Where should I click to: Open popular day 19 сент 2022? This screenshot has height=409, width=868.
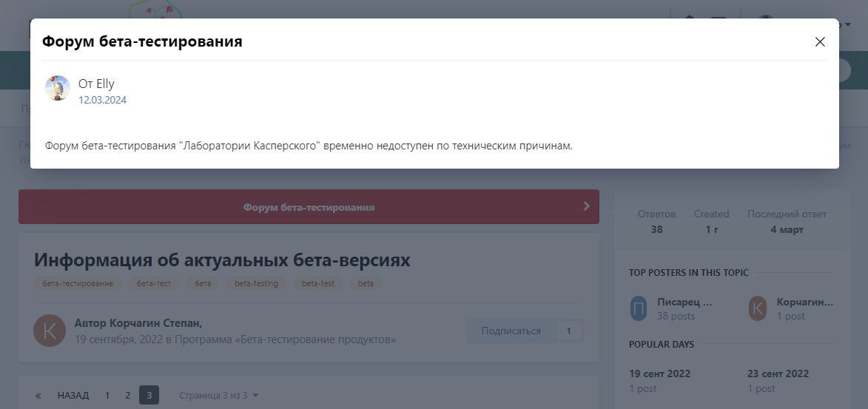pyautogui.click(x=660, y=373)
